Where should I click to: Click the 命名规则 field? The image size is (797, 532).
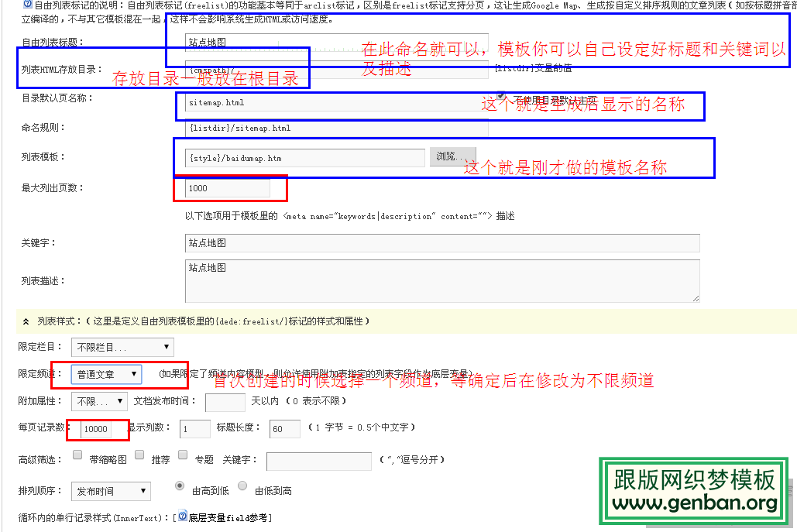pos(336,128)
